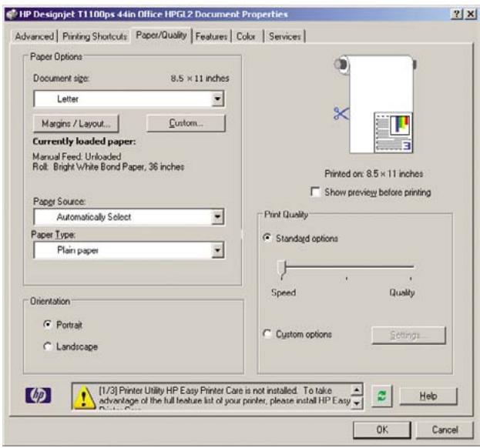Click the disabled Settings button

408,335
